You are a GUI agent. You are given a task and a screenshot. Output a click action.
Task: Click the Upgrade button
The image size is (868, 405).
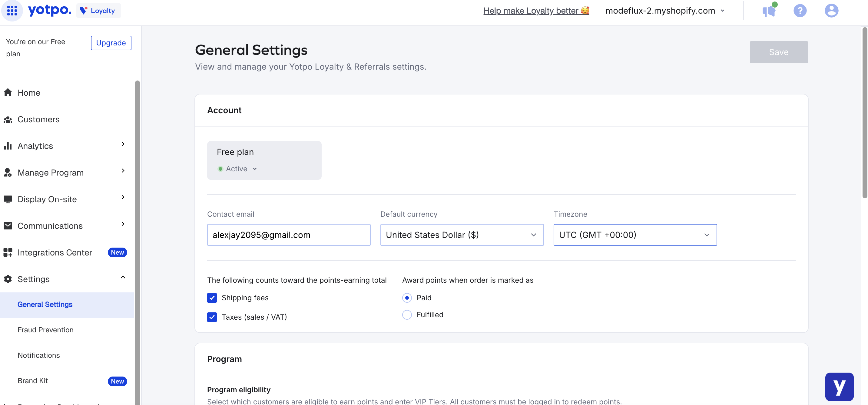point(111,43)
